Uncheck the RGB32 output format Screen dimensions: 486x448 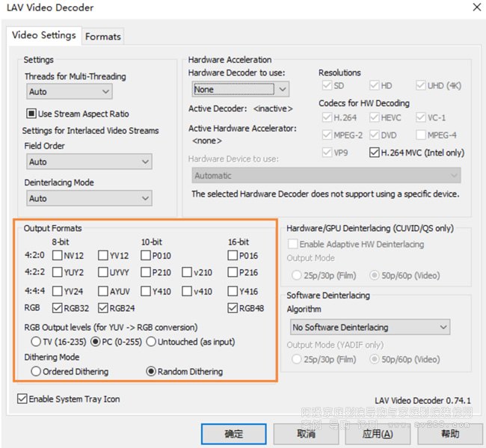58,307
